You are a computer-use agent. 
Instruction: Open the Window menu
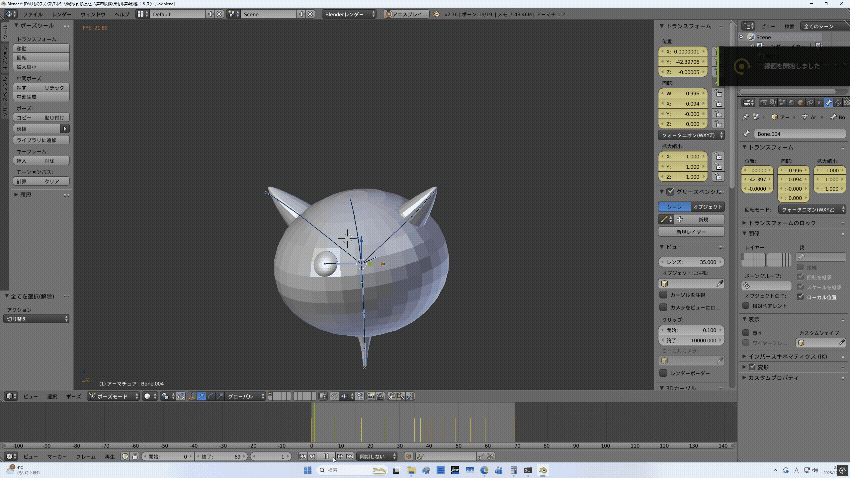[x=93, y=14]
